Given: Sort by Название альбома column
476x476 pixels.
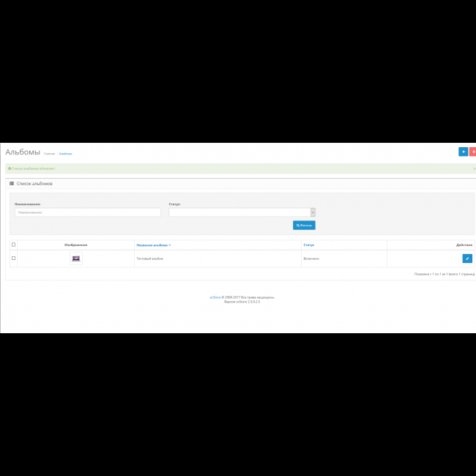Looking at the screenshot, I should 153,245.
